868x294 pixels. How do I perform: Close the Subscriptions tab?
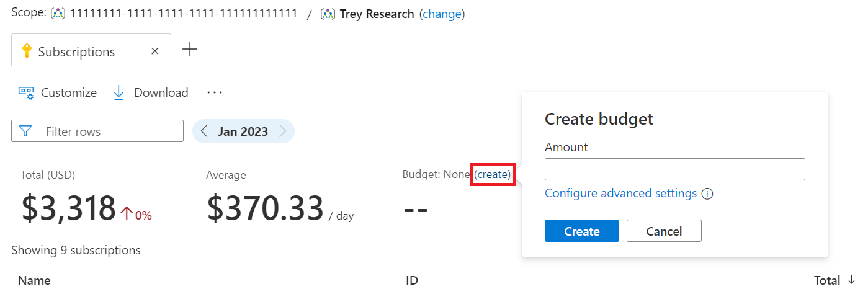[155, 51]
